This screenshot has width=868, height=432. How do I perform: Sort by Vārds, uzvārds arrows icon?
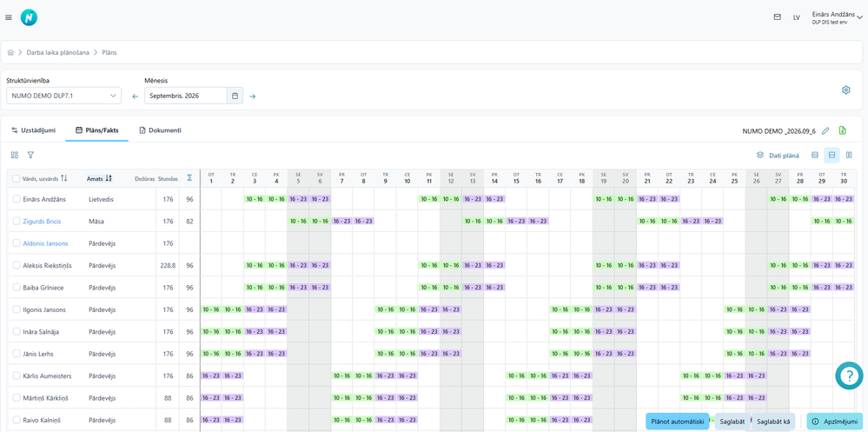coord(64,178)
